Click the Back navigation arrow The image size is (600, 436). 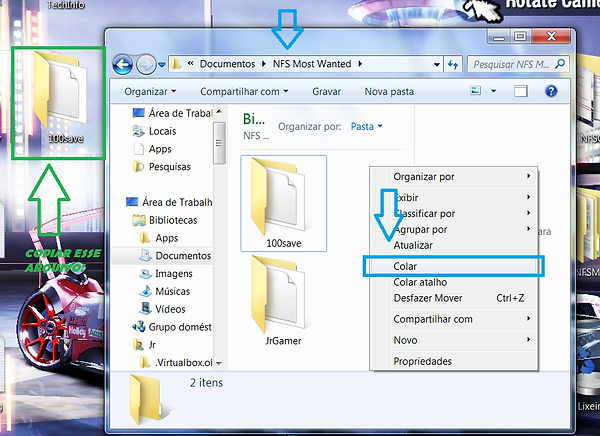(x=122, y=64)
